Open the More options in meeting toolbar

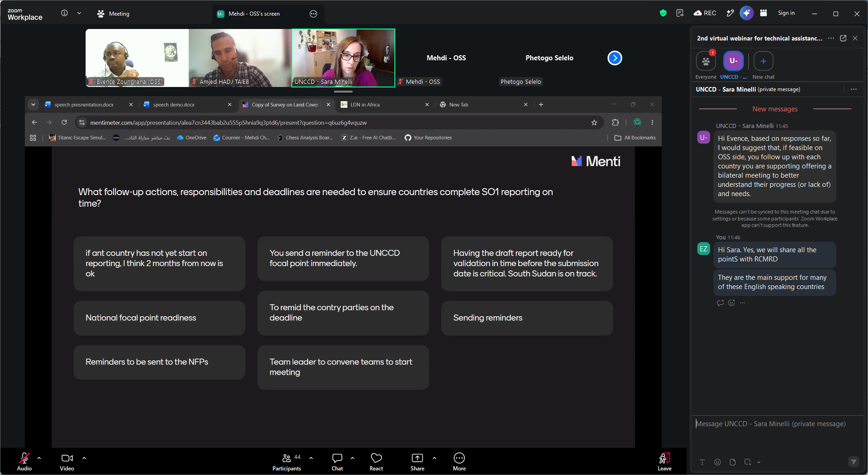coord(459,462)
